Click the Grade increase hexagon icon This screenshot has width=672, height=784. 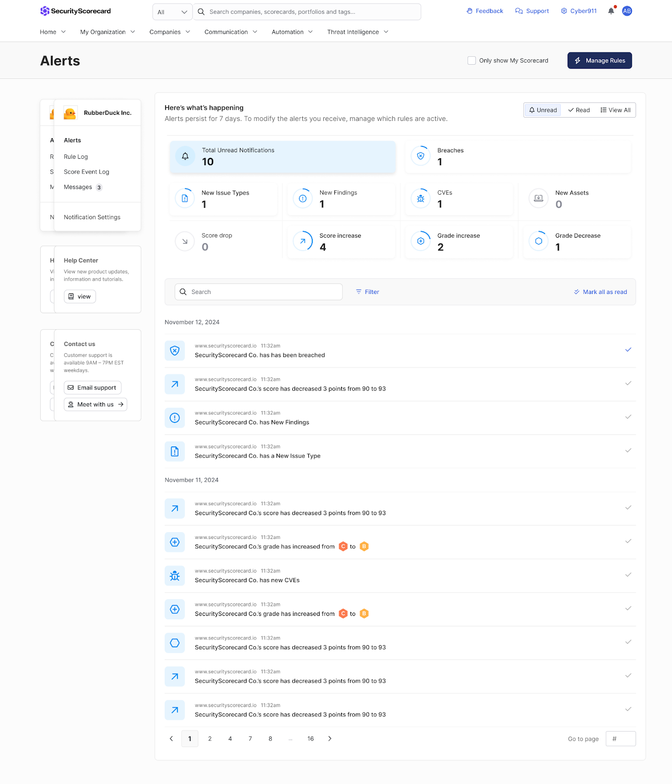(421, 241)
